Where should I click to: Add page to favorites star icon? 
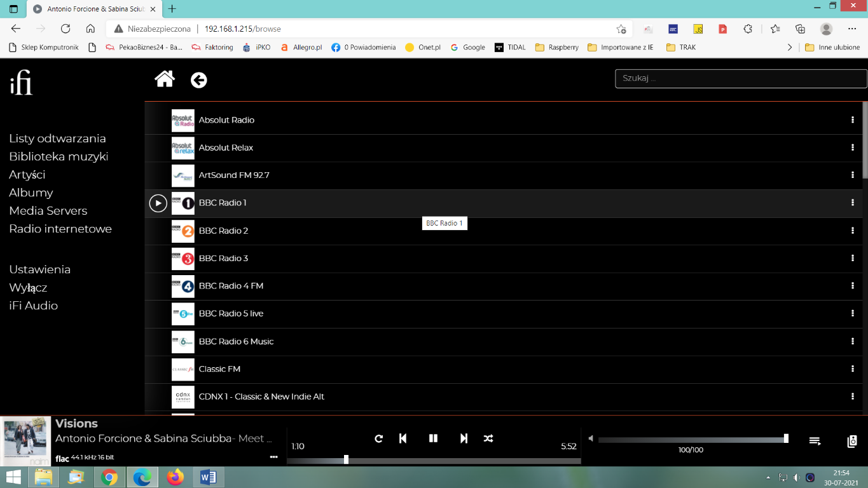621,29
